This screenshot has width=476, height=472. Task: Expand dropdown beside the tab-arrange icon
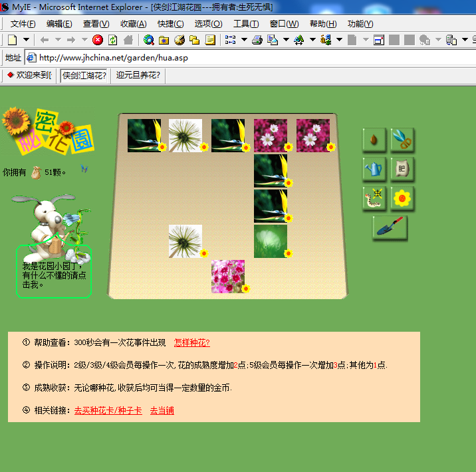(244, 39)
